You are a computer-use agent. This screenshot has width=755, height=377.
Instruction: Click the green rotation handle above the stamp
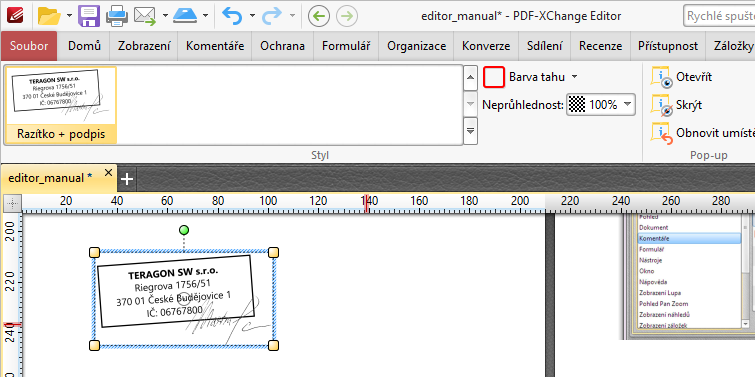(x=183, y=230)
